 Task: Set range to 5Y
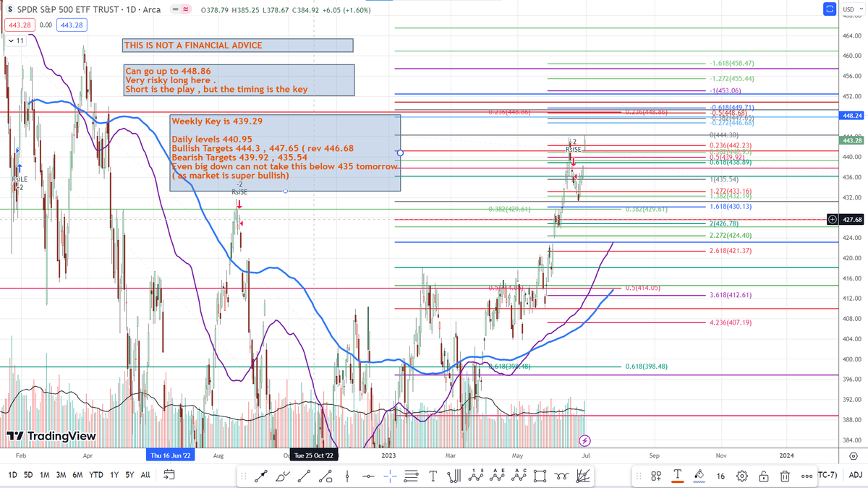[x=129, y=475]
